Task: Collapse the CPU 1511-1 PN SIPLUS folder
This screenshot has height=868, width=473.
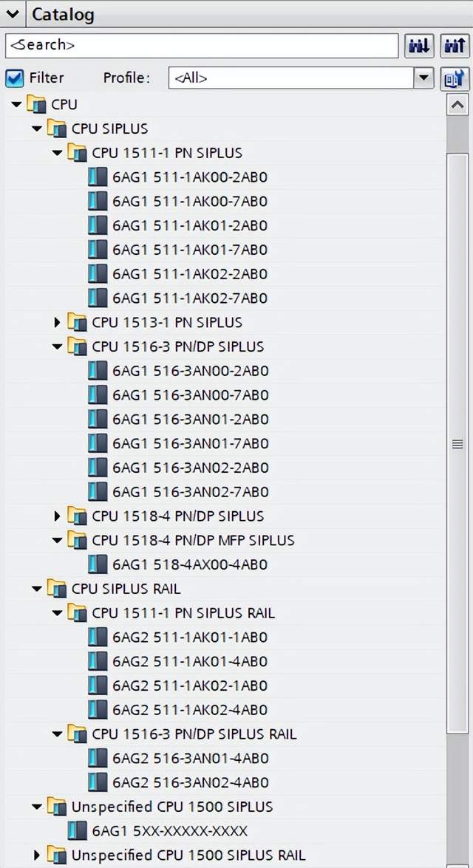Action: (x=57, y=153)
